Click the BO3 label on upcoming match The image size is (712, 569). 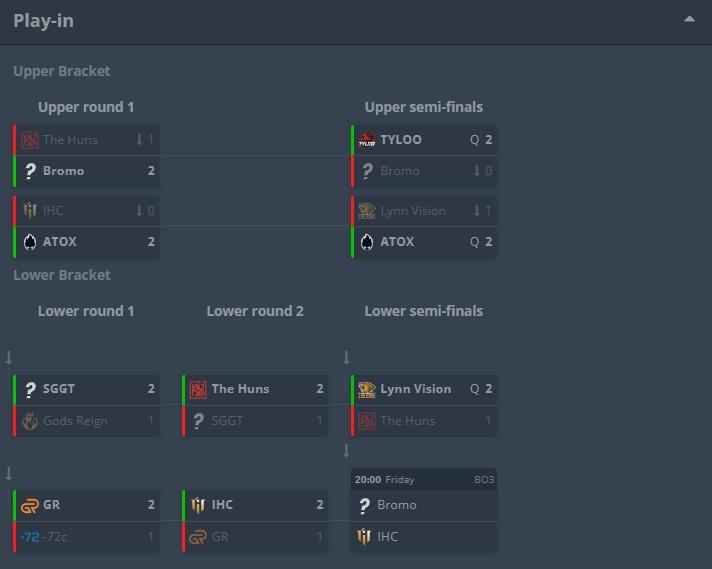(484, 480)
